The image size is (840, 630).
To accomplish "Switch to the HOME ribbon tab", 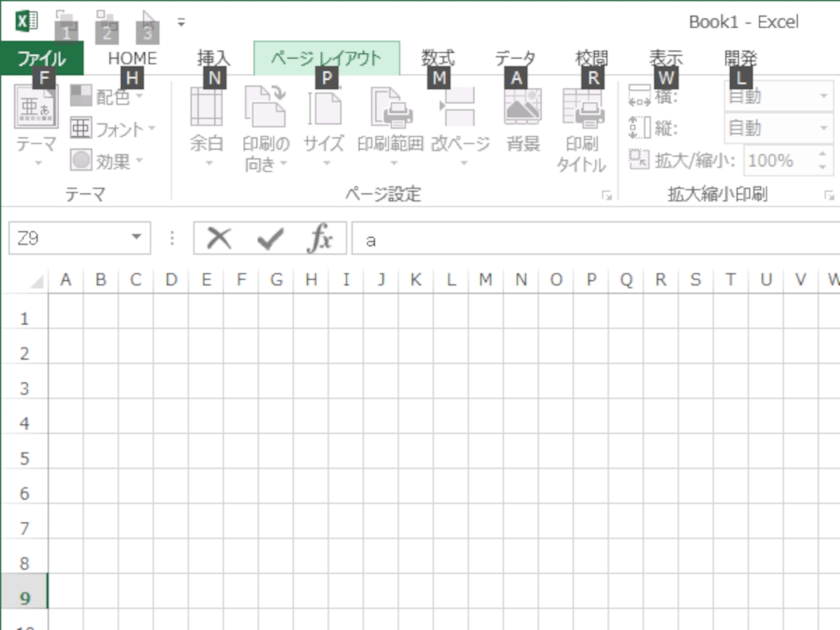I will click(x=132, y=59).
